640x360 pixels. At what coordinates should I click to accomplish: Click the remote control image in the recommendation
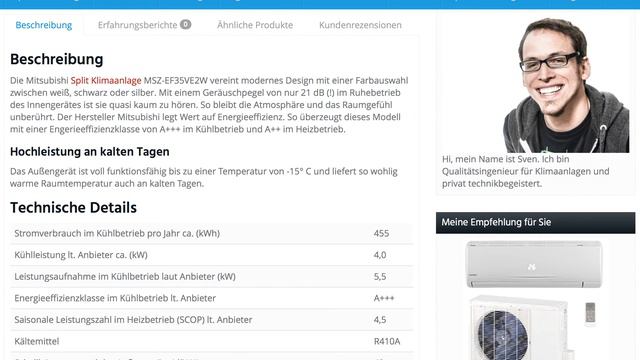pyautogui.click(x=590, y=313)
